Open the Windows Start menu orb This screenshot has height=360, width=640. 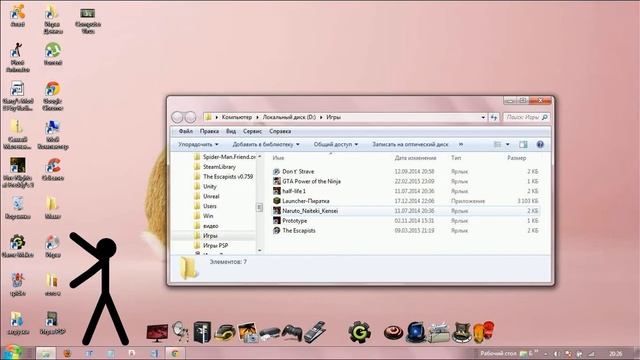(x=13, y=353)
